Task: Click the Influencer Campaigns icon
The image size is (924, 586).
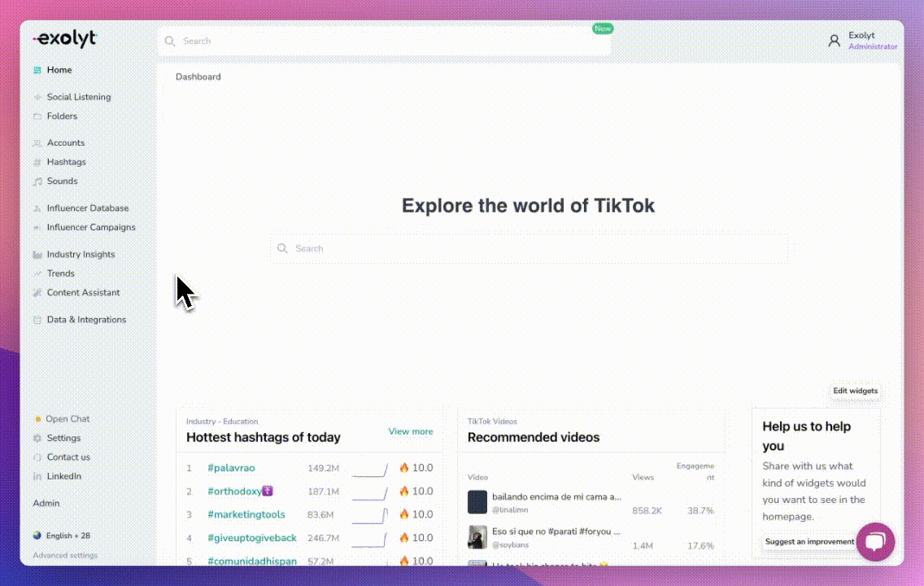Action: coord(37,228)
